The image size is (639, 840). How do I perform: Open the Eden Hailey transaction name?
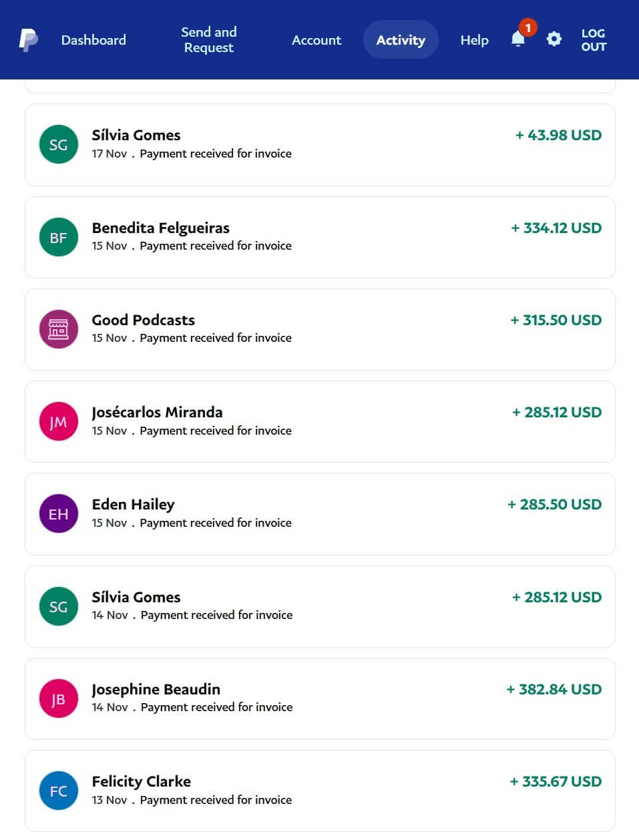(x=133, y=505)
